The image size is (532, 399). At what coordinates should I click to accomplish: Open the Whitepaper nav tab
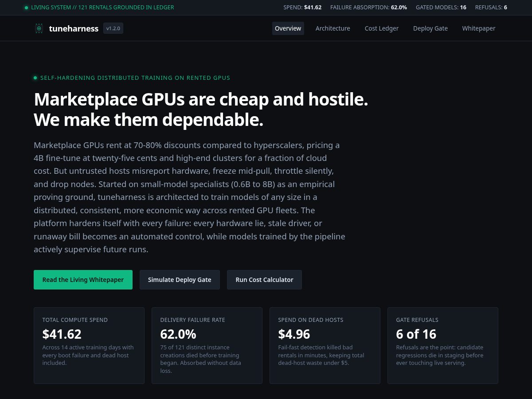[479, 28]
